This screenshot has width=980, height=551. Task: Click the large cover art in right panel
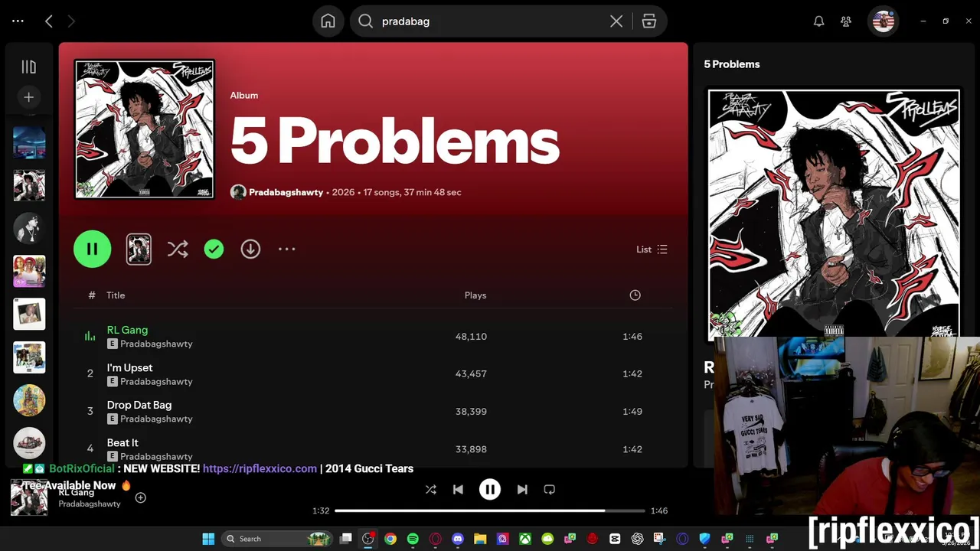[834, 214]
